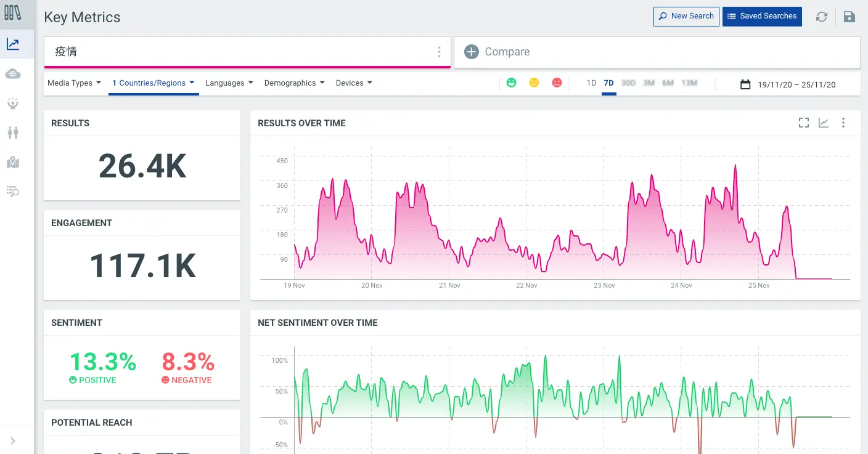Click the 26.4K results value
The height and width of the screenshot is (454, 868).
pos(142,166)
